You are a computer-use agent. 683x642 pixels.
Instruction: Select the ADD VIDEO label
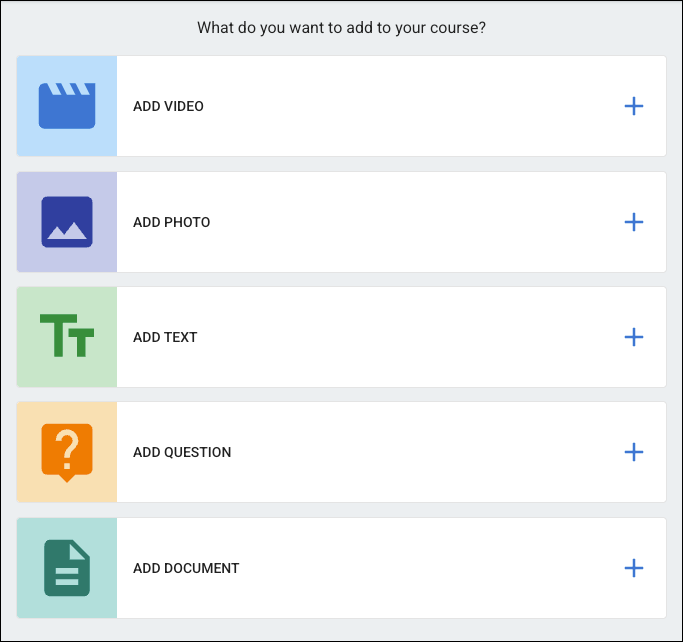(168, 106)
